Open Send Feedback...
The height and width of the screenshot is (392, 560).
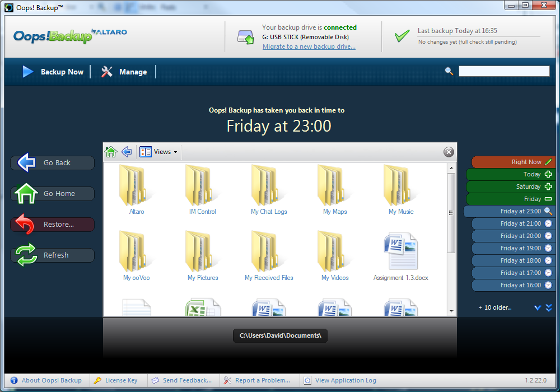click(181, 380)
